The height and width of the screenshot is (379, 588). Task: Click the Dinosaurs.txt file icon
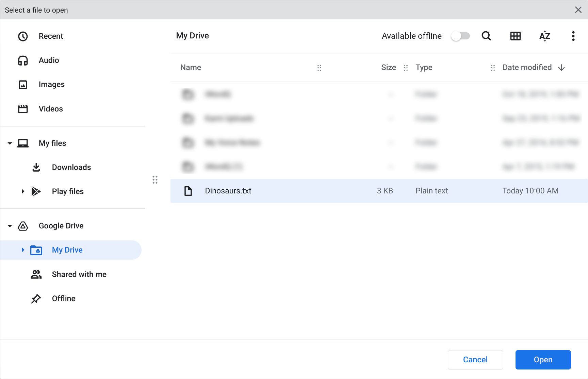tap(188, 191)
